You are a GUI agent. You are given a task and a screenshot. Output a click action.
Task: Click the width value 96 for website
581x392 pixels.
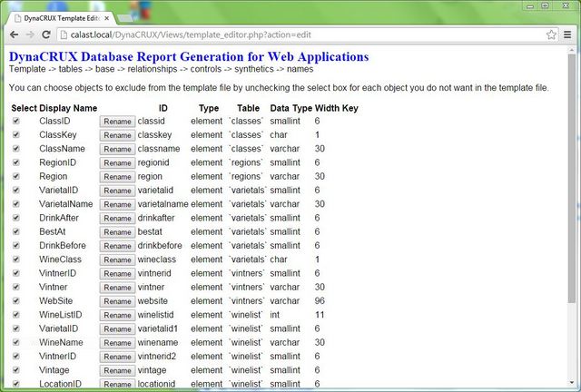click(x=320, y=300)
